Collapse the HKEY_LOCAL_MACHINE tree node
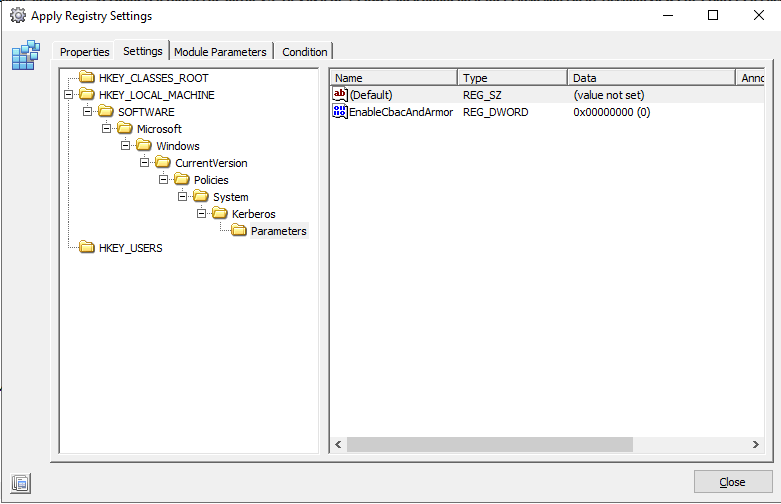781x504 pixels. coord(68,95)
